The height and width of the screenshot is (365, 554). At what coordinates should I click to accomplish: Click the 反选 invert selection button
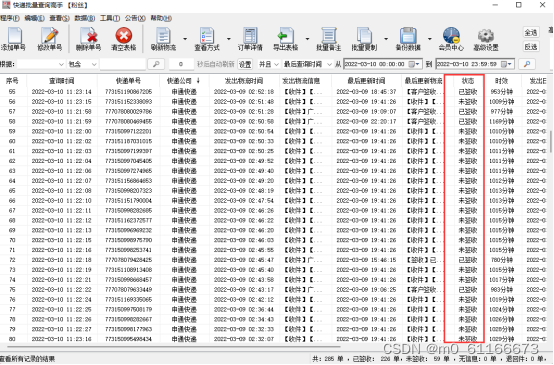(x=531, y=47)
